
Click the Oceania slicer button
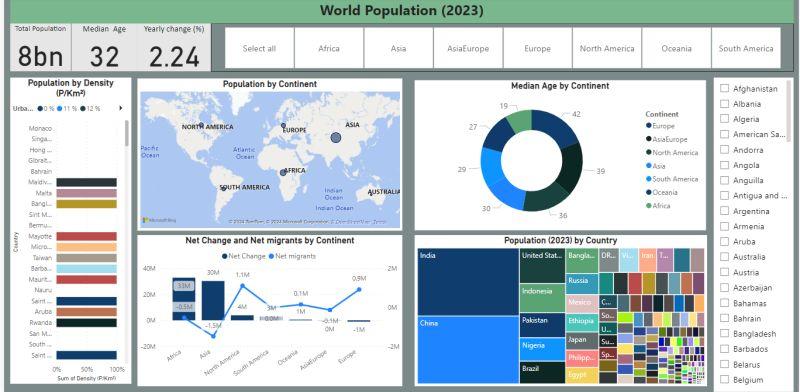pyautogui.click(x=677, y=48)
